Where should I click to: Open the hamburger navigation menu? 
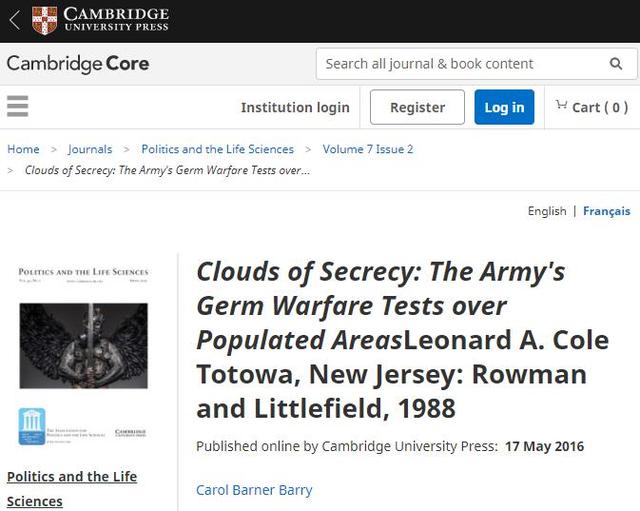click(x=17, y=106)
